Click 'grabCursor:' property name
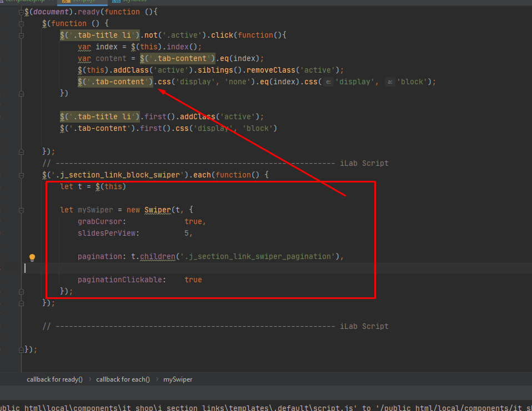 [x=102, y=222]
